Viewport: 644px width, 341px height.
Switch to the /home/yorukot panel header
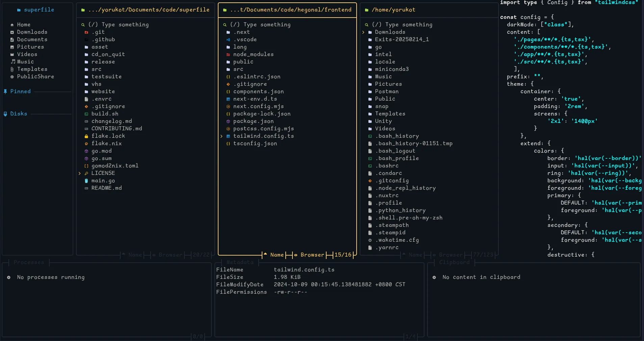(x=394, y=10)
